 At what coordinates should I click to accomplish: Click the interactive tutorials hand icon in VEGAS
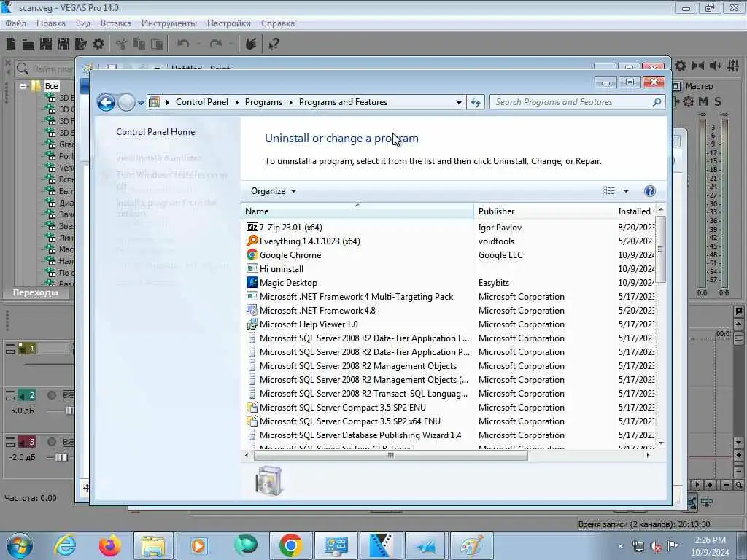pos(251,44)
